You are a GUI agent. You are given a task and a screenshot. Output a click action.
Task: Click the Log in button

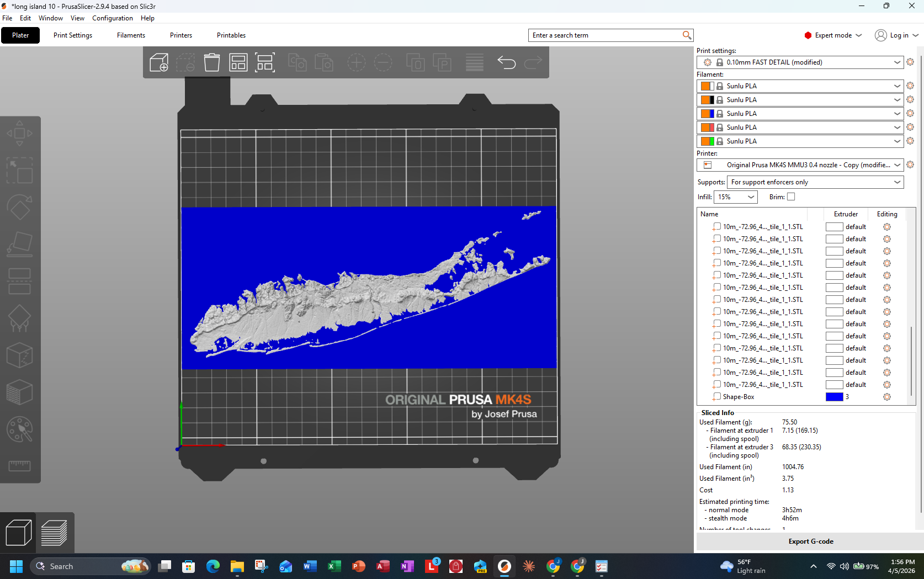point(897,35)
